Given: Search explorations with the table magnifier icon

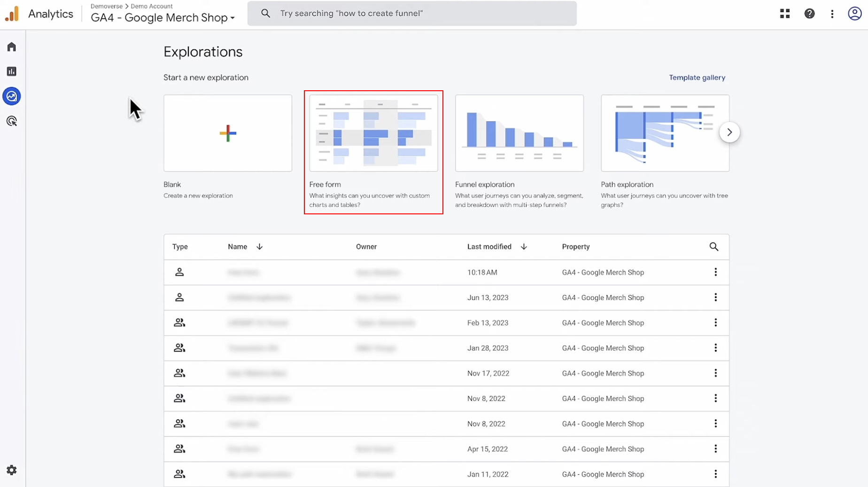Looking at the screenshot, I should [714, 247].
